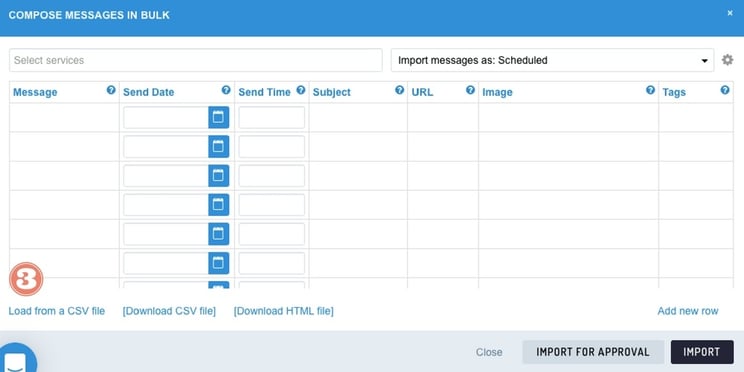Click the Download CSV file link
744x372 pixels.
click(x=169, y=311)
